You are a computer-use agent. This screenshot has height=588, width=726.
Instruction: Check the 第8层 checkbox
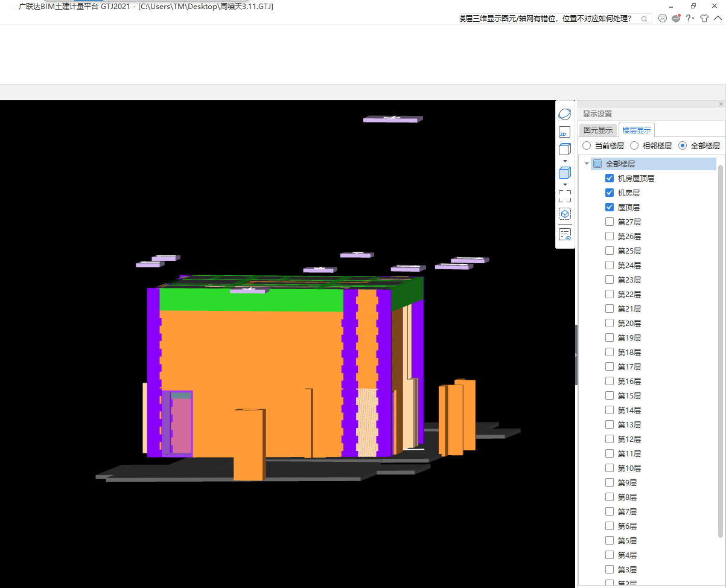[610, 497]
